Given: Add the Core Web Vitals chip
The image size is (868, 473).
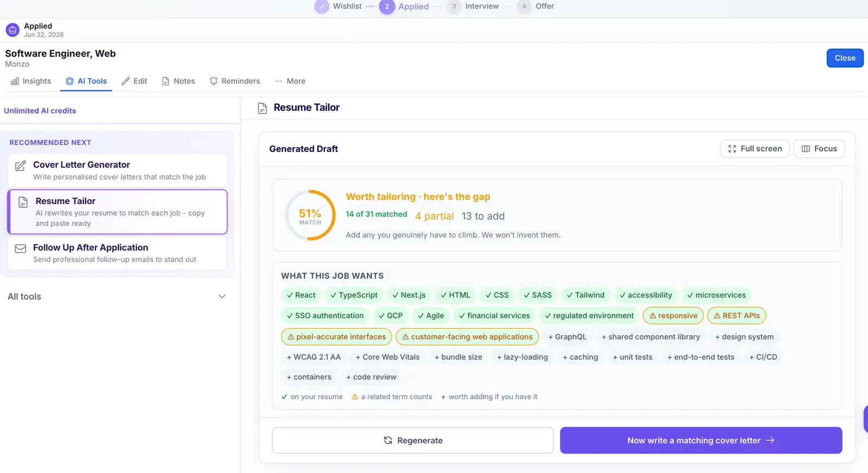Looking at the screenshot, I should click(387, 357).
